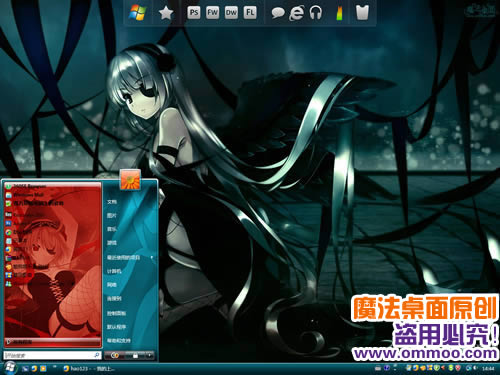Open the browser icon in the quick launch
Viewport: 500px width, 375px height.
(34, 369)
